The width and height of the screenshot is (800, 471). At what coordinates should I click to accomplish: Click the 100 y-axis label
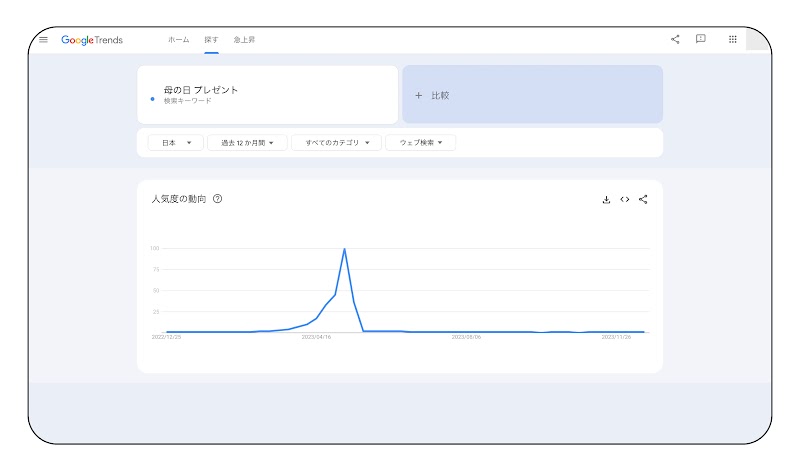(x=155, y=249)
